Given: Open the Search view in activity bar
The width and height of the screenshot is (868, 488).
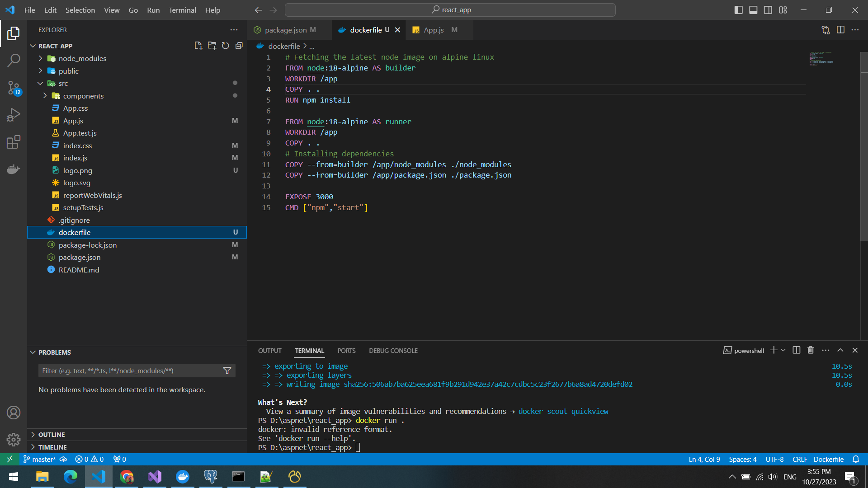Looking at the screenshot, I should tap(14, 60).
